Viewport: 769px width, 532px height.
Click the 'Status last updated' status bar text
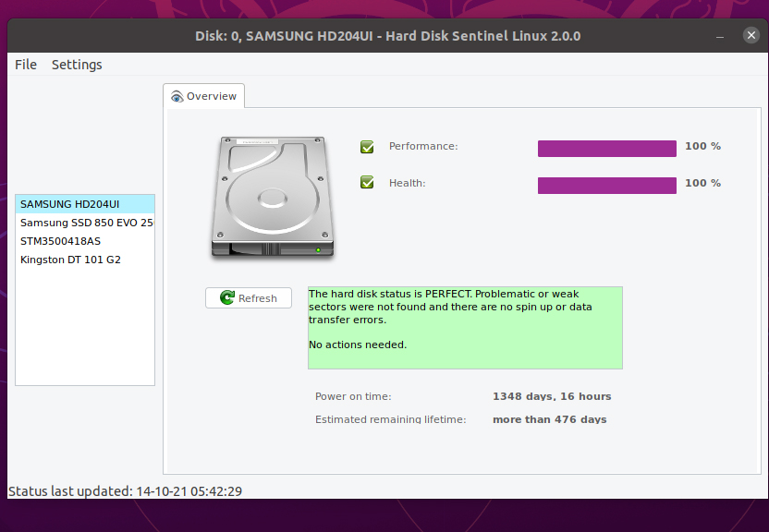click(x=125, y=491)
